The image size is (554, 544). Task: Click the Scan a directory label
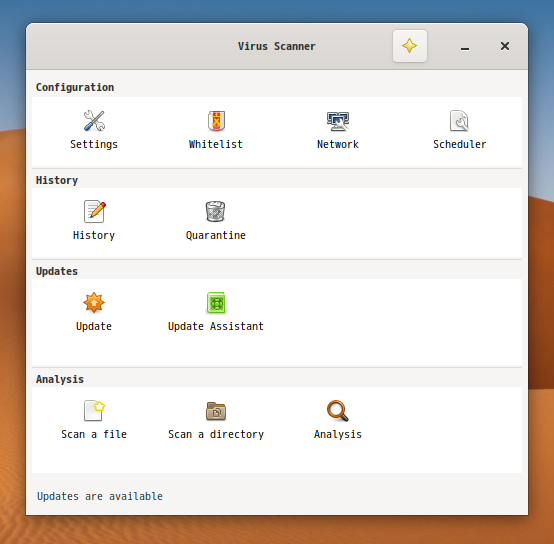216,434
